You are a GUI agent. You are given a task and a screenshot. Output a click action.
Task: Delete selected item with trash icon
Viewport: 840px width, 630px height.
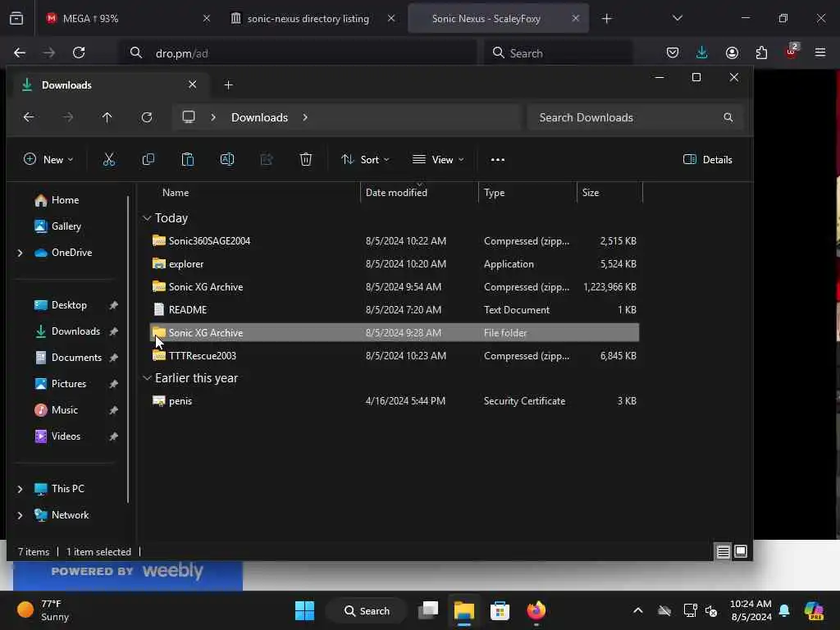pyautogui.click(x=306, y=160)
